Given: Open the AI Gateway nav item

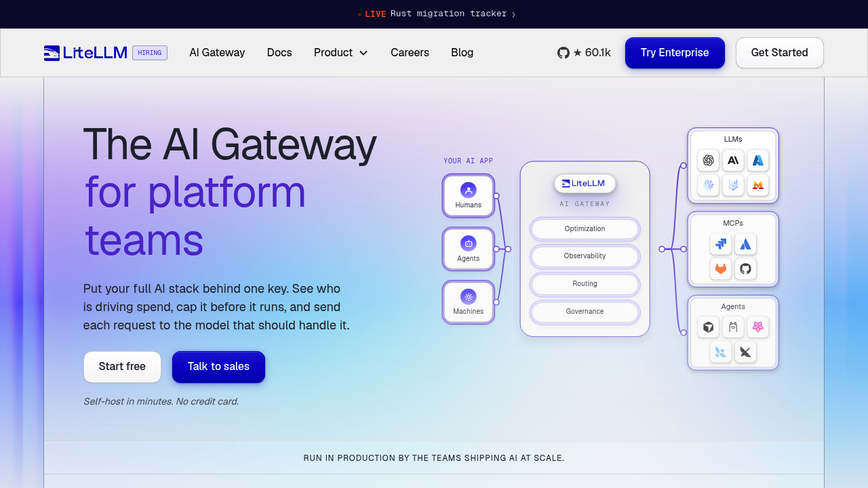Looking at the screenshot, I should [217, 53].
